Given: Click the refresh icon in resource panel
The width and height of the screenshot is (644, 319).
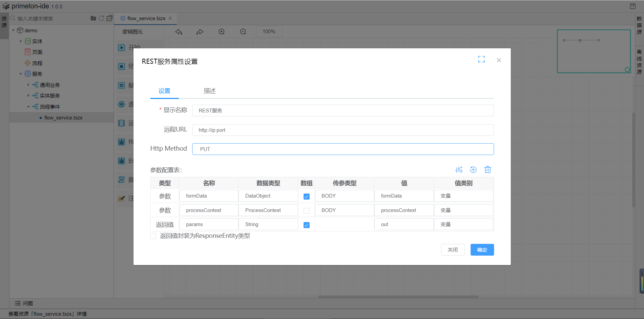Looking at the screenshot, I should [101, 18].
